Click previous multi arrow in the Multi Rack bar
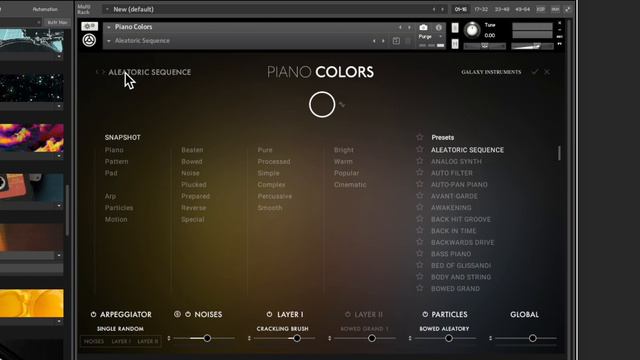Screen dimensions: 640x360 (x=434, y=9)
